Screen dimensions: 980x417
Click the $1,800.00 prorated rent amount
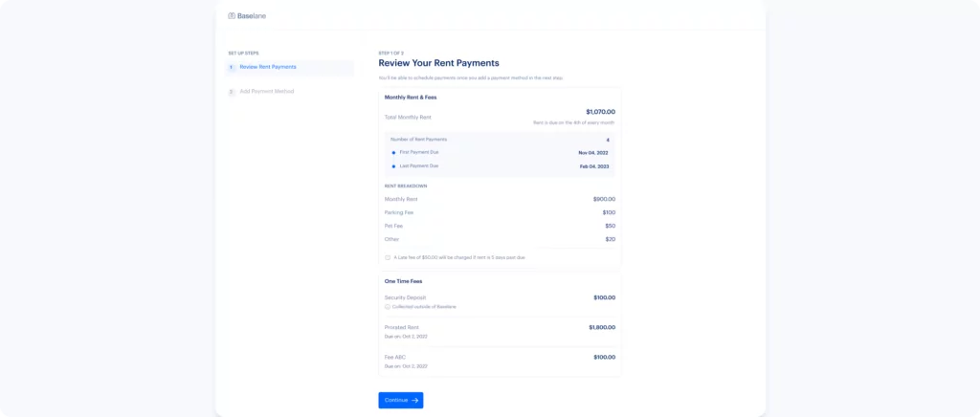pos(602,328)
